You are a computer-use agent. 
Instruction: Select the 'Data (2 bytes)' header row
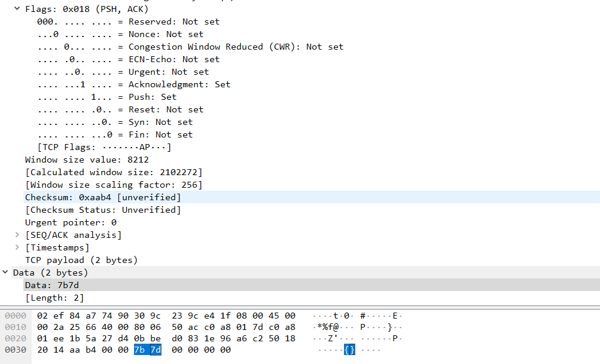[306, 273]
